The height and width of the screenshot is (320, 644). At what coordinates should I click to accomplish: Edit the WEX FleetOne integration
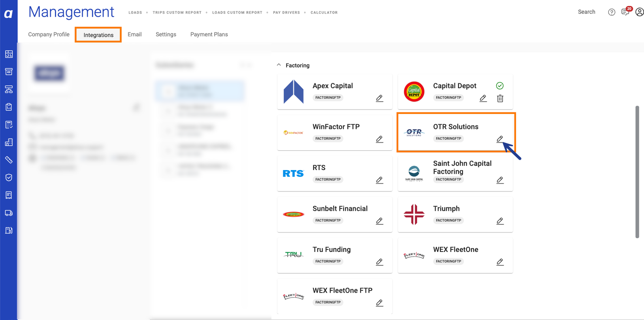tap(500, 262)
